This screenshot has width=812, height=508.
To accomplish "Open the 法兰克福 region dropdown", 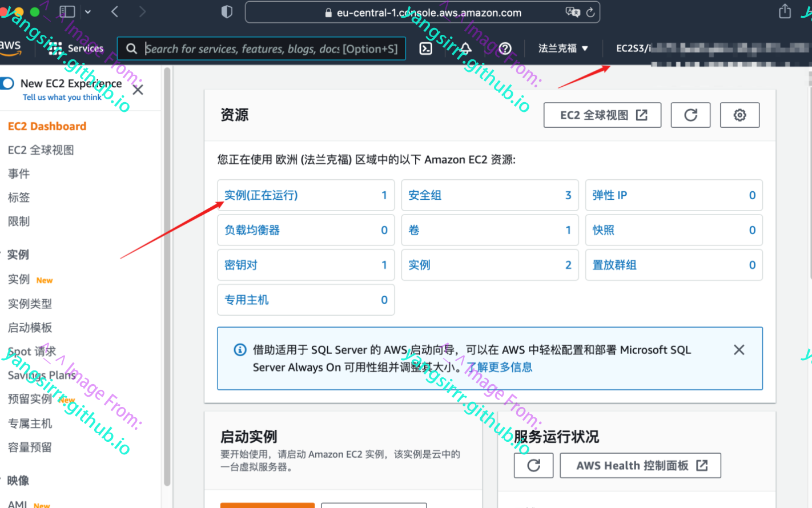I will coord(563,49).
